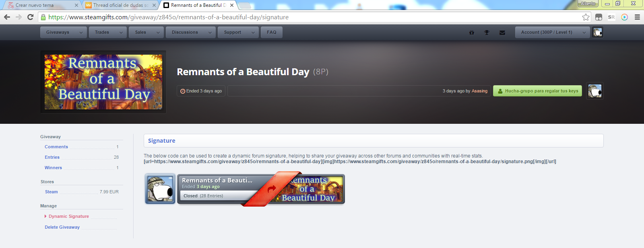This screenshot has height=248, width=644.
Task: Close the 'Remnants of a Beautiful' tab
Action: (232, 5)
